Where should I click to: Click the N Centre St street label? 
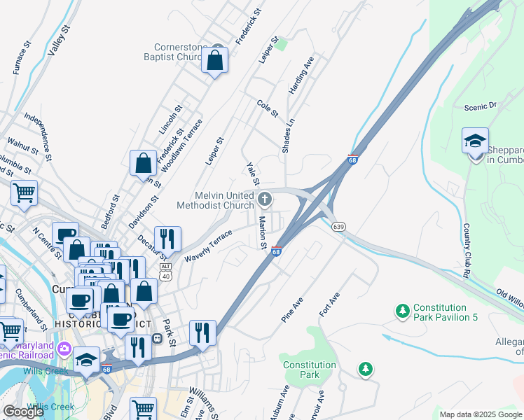(x=47, y=244)
